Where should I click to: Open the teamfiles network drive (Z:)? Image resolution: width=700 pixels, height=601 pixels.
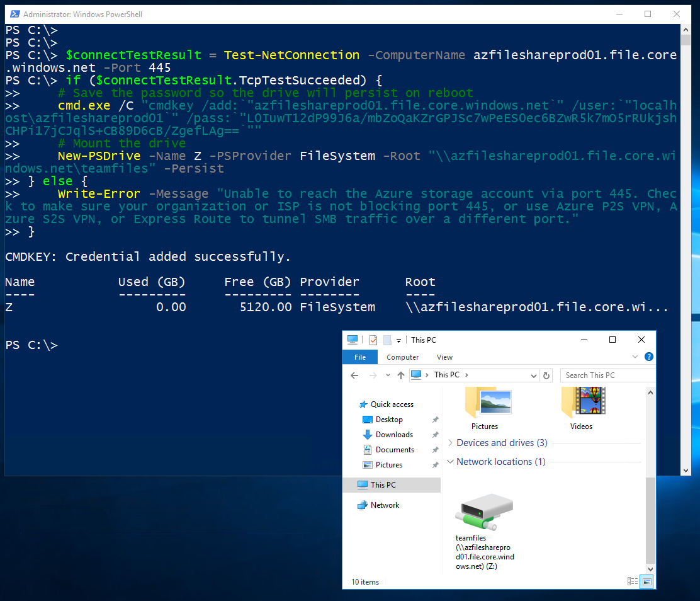click(485, 532)
